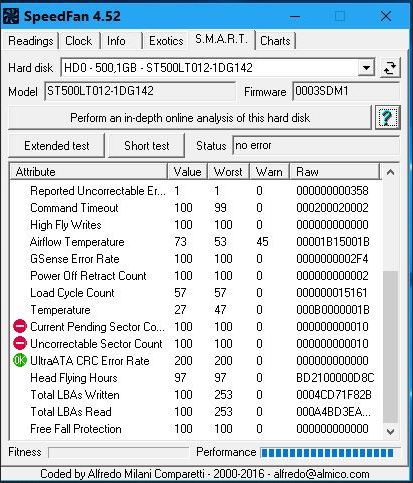This screenshot has height=483, width=413.
Task: Switch to the Charts tab
Action: 275,41
